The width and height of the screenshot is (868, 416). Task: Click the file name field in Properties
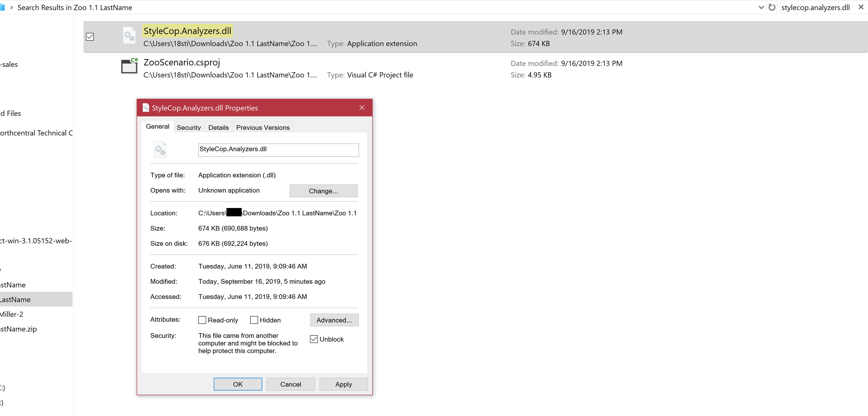click(x=278, y=150)
